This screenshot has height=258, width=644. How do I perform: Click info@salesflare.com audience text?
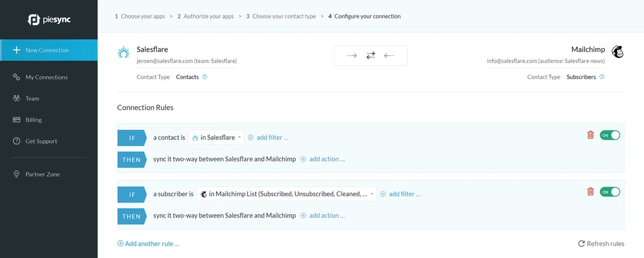[546, 61]
